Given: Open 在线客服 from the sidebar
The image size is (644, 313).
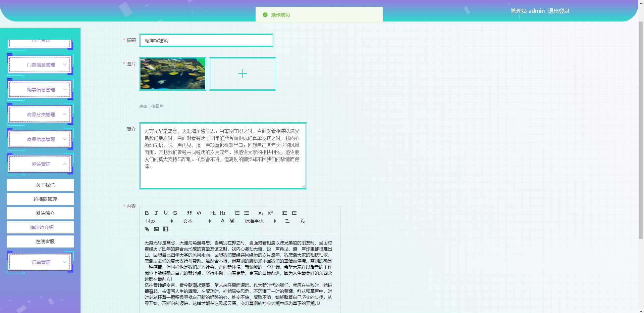Looking at the screenshot, I should (40, 241).
